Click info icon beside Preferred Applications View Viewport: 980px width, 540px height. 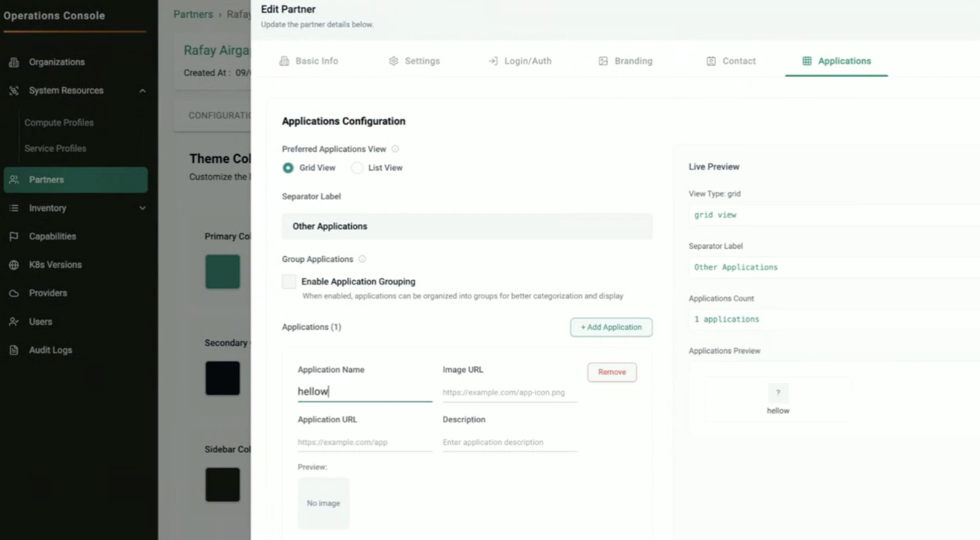click(x=395, y=149)
